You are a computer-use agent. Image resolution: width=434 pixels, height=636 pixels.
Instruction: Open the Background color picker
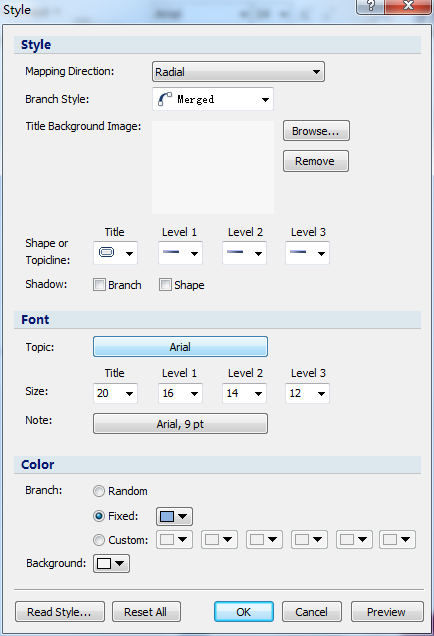112,563
